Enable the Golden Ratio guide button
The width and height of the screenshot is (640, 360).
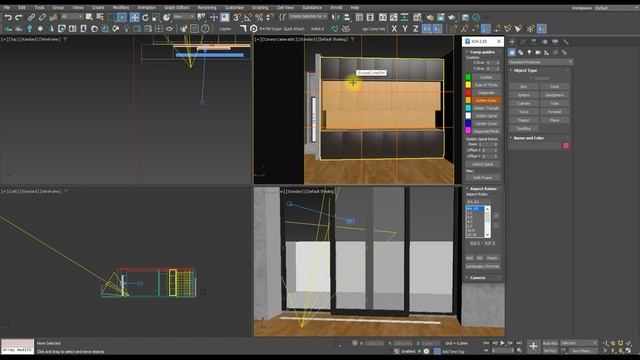(486, 100)
